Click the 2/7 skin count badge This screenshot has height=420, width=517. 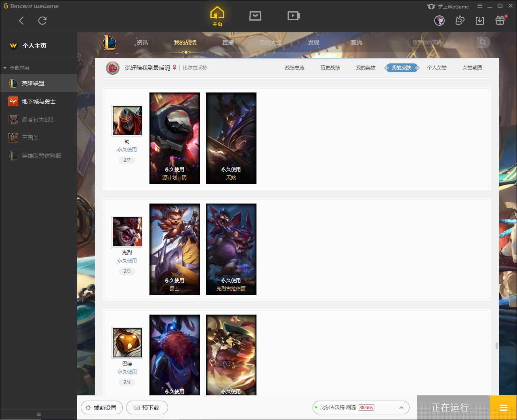click(x=127, y=160)
